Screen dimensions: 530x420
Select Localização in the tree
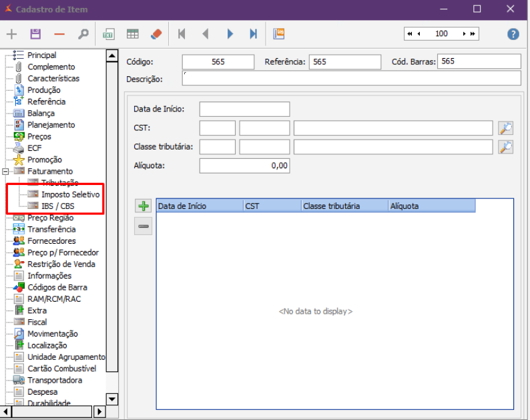pos(47,345)
